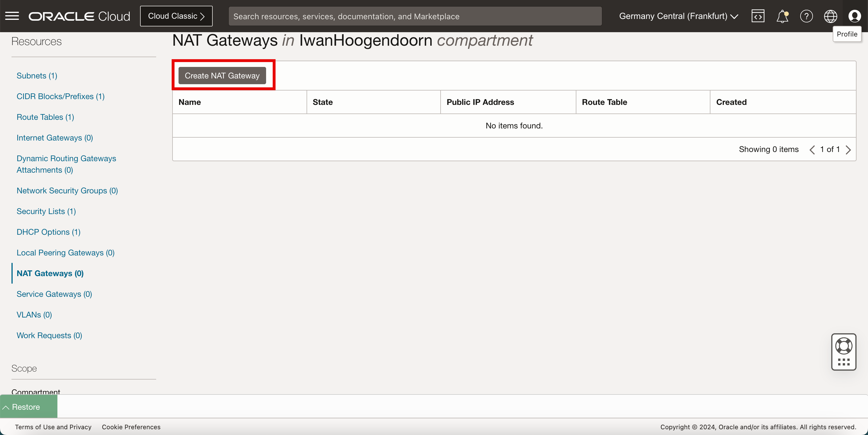
Task: Open Internet Gateways (0) in Resources
Action: click(55, 138)
